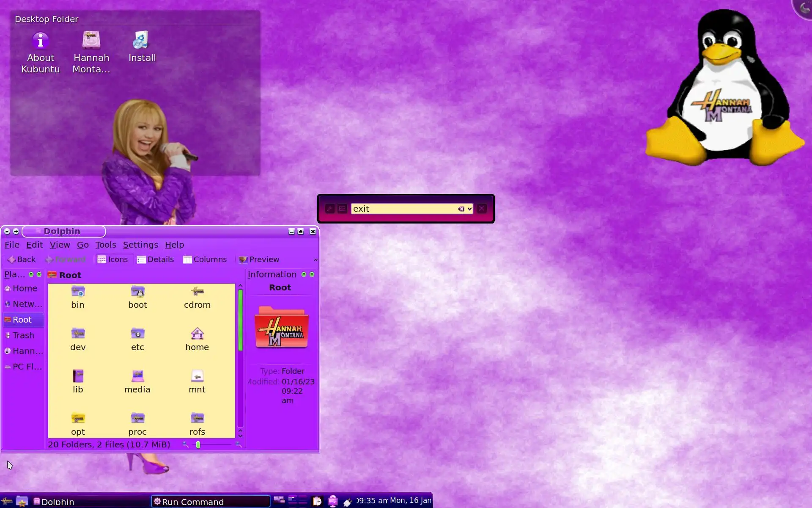Open the cdrom folder in Dolphin
812x508 pixels.
197,297
